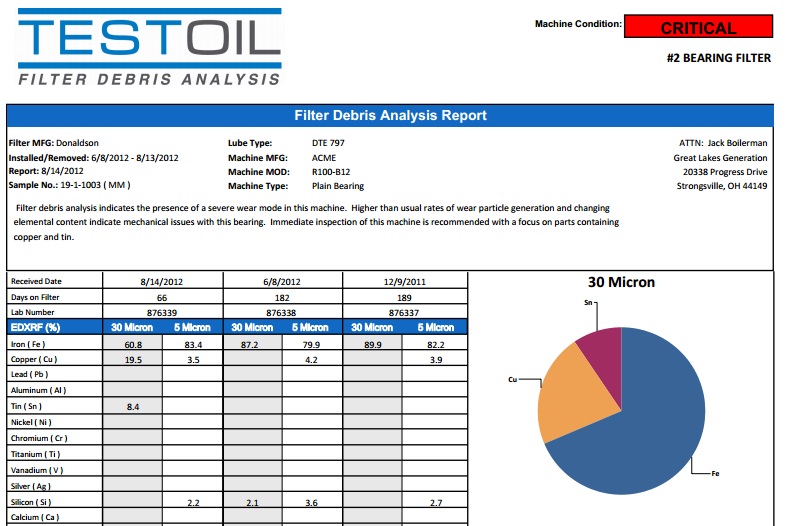The height and width of the screenshot is (526, 788).
Task: Click the Days on Filter value 182
Action: (x=282, y=297)
